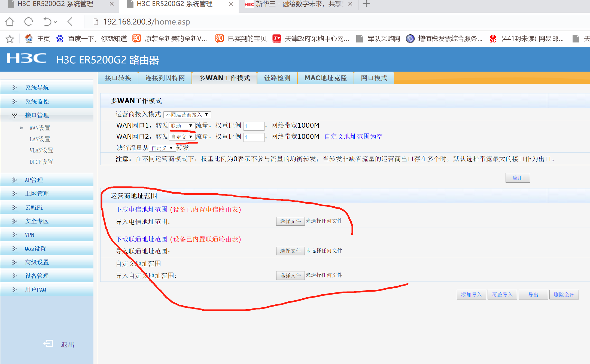Expand 系统监控 sidebar menu
This screenshot has height=364, width=590.
pyautogui.click(x=37, y=102)
